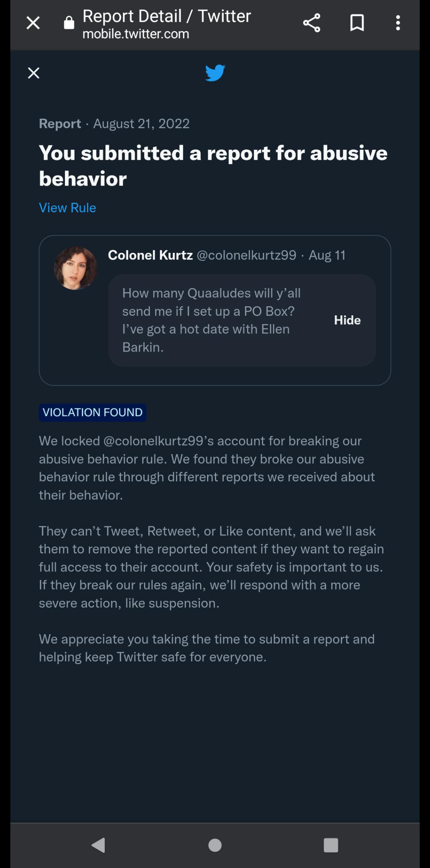This screenshot has height=868, width=430.
Task: Tap the Report Detail / Twitter page title
Action: coord(166,16)
